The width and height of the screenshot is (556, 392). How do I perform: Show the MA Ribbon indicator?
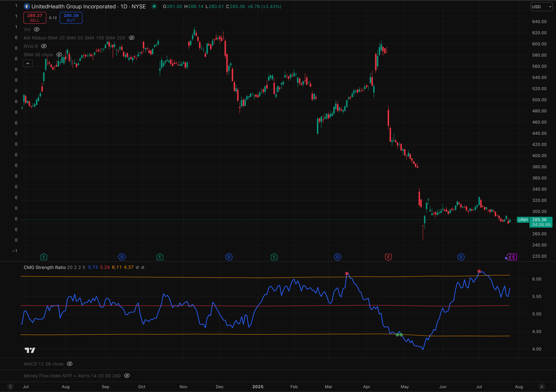132,38
